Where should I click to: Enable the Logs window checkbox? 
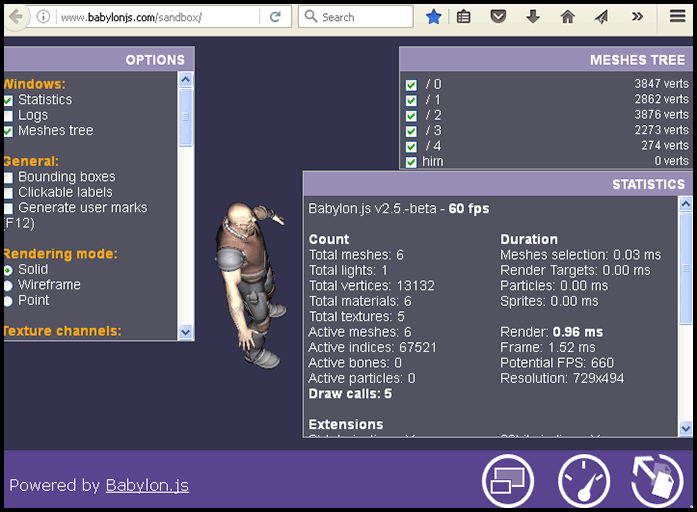point(8,116)
